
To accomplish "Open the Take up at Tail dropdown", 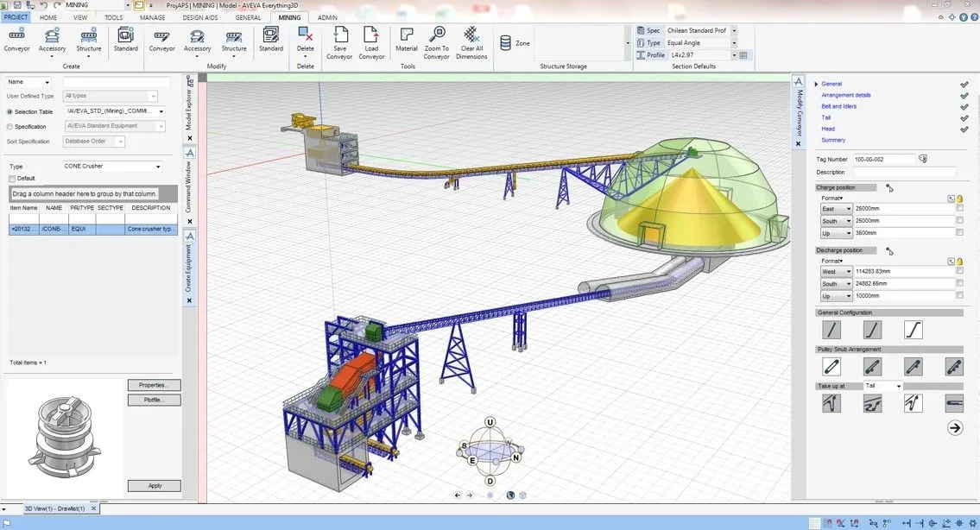I will click(898, 386).
